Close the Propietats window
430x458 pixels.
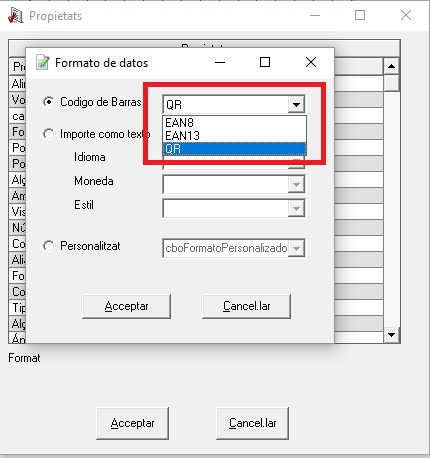pos(406,15)
